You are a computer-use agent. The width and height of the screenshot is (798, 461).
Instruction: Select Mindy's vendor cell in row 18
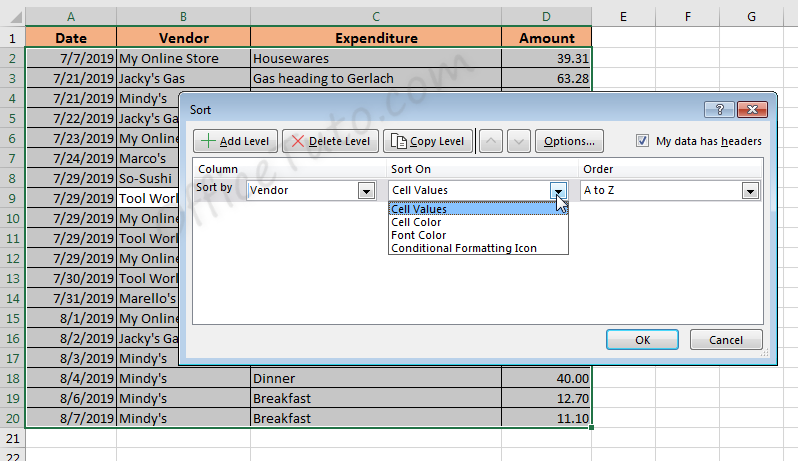183,379
